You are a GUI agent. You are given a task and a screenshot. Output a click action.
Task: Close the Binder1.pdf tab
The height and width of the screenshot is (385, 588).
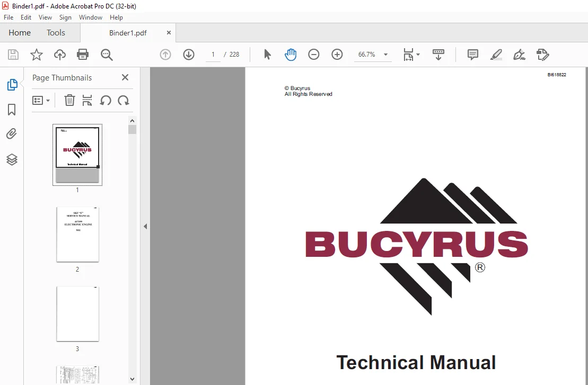pos(169,33)
